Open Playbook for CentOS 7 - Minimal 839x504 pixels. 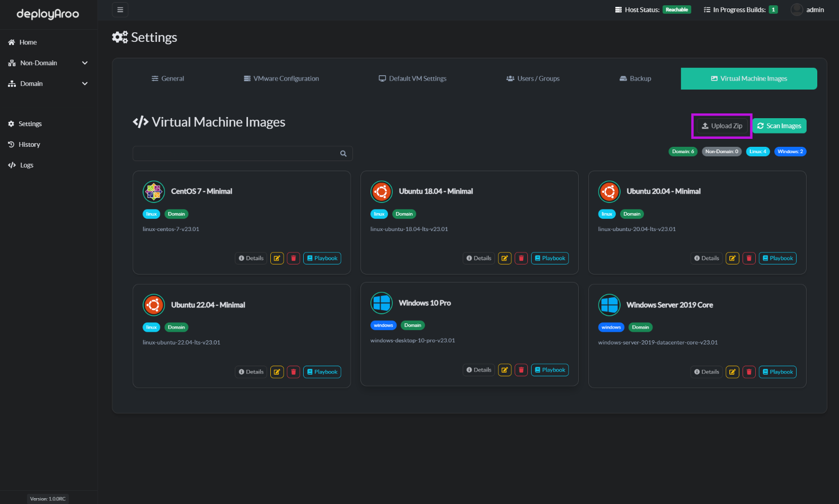322,258
